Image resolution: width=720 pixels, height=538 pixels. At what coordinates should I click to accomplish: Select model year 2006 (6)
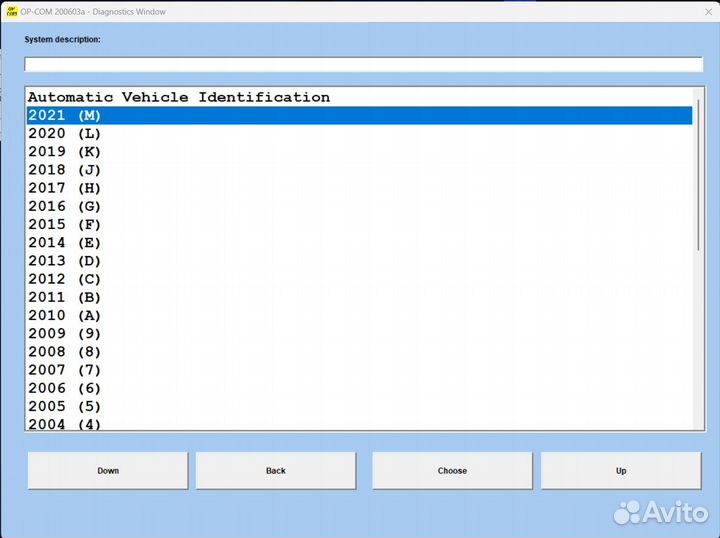(x=65, y=388)
